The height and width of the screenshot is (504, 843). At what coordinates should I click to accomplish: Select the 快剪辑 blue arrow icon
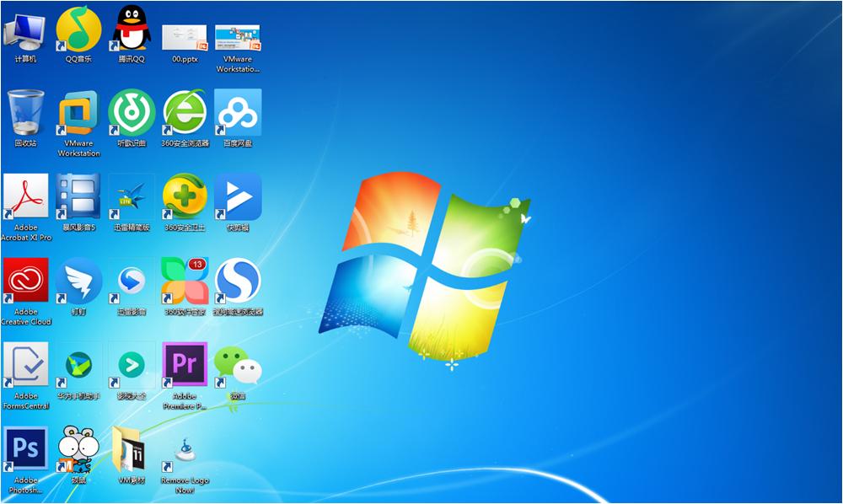pos(238,196)
